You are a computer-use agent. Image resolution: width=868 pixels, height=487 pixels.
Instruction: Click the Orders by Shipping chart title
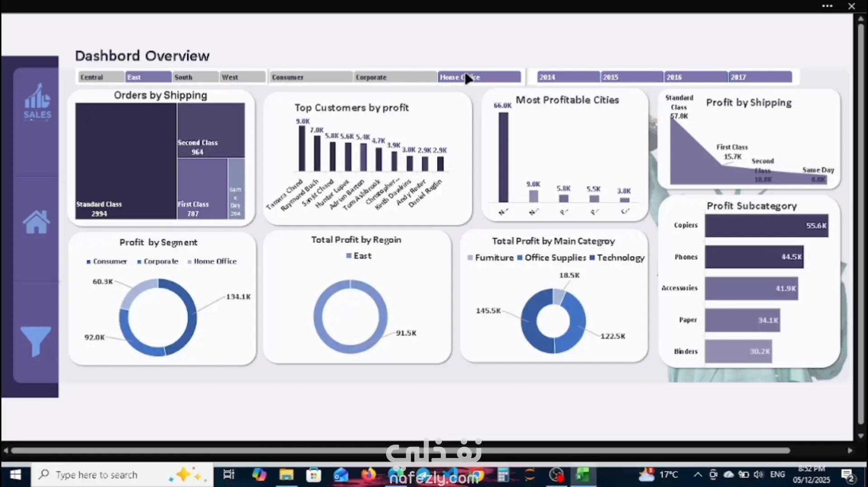tap(160, 95)
